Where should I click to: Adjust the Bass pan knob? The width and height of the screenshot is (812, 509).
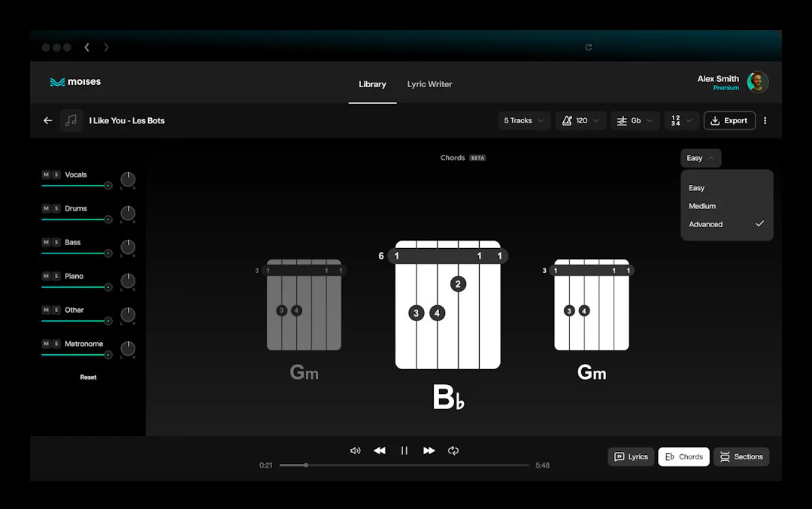pyautogui.click(x=128, y=247)
